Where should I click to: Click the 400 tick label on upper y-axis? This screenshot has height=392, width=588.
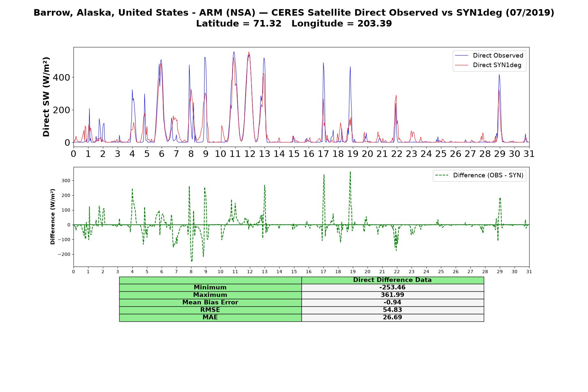click(61, 77)
